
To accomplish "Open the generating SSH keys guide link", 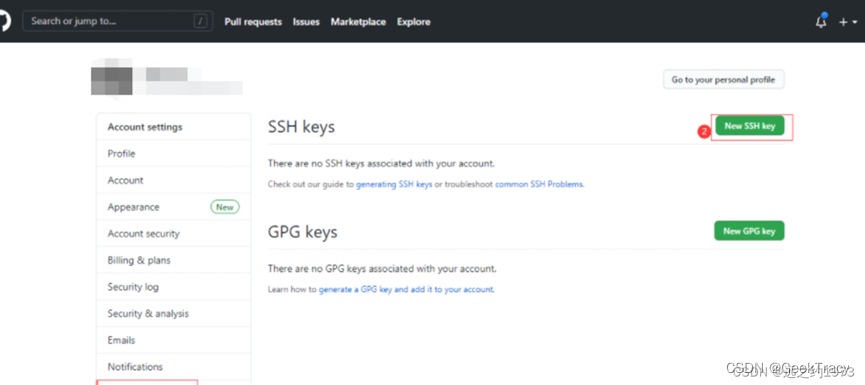I will point(394,184).
